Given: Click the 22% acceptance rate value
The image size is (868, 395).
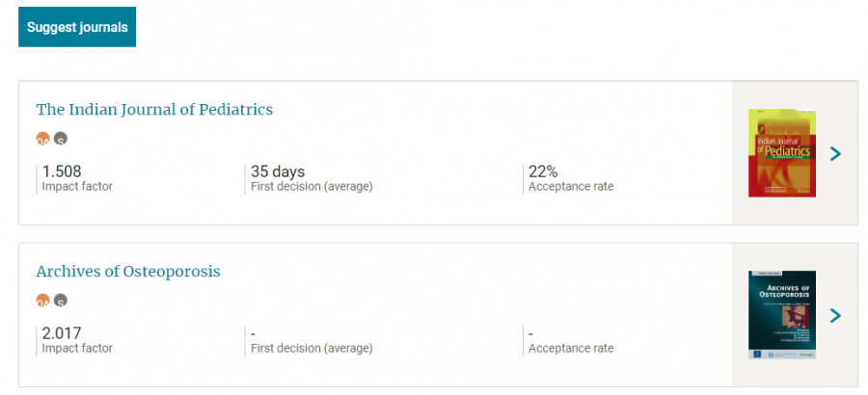Looking at the screenshot, I should click(x=543, y=171).
